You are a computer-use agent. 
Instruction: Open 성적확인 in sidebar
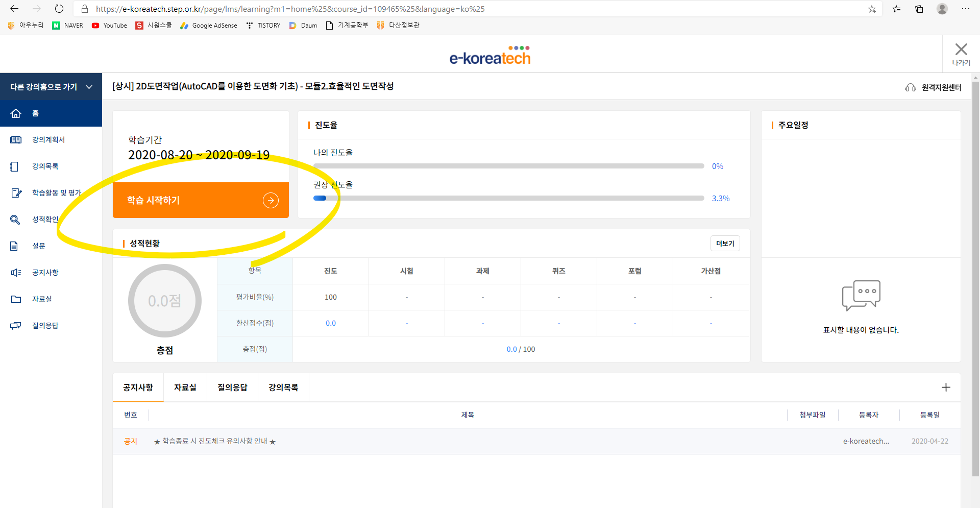click(51, 220)
